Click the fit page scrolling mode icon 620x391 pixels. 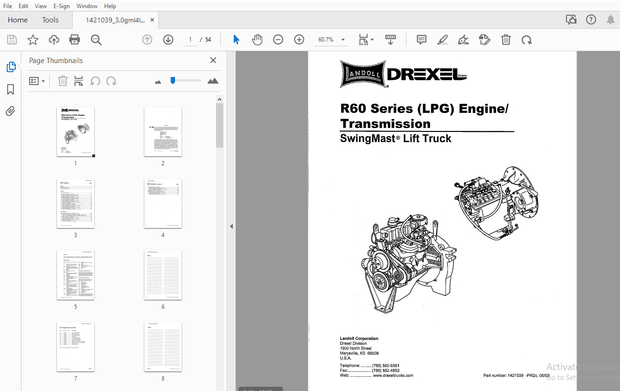363,40
